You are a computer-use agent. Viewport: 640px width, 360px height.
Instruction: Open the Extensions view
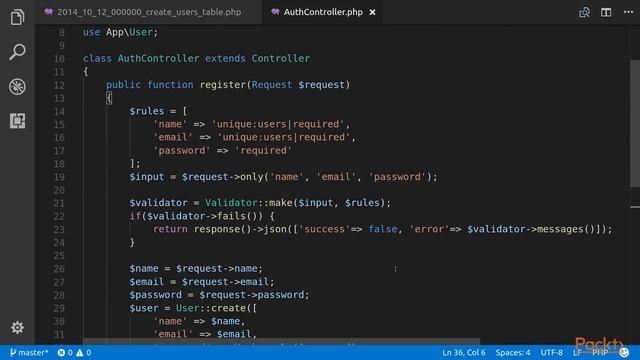point(17,121)
